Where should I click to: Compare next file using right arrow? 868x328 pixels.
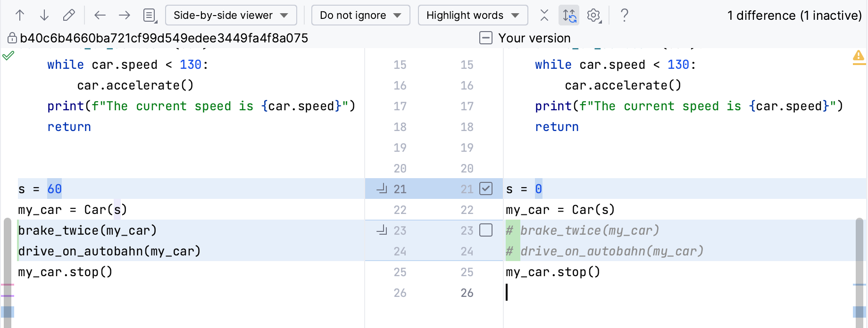(125, 16)
